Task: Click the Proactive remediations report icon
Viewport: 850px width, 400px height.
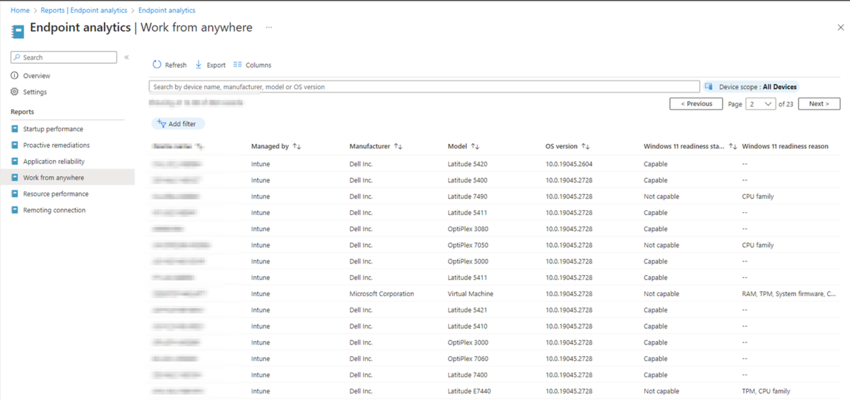Action: 15,145
